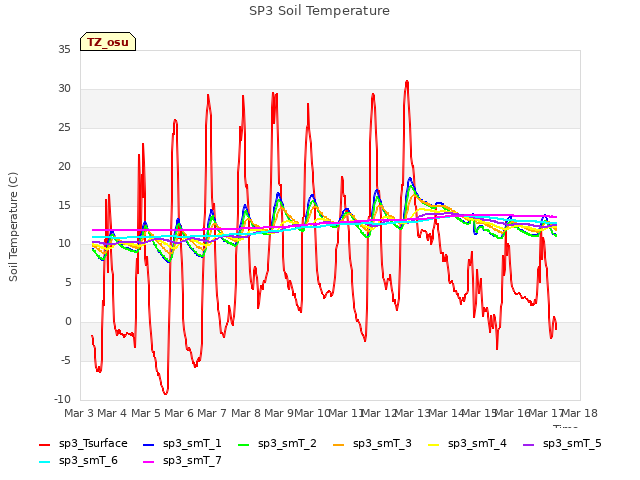Click the Mar 7 x-axis tick label
The image size is (640, 480).
(x=212, y=413)
